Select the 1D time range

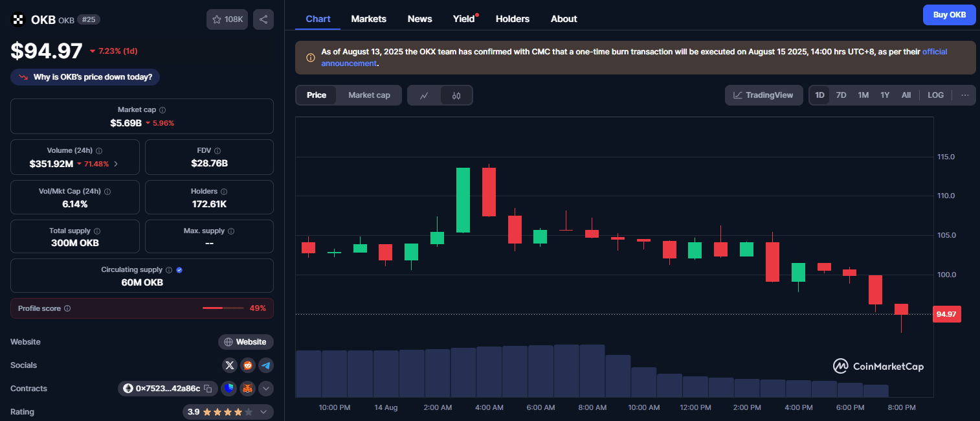point(819,95)
